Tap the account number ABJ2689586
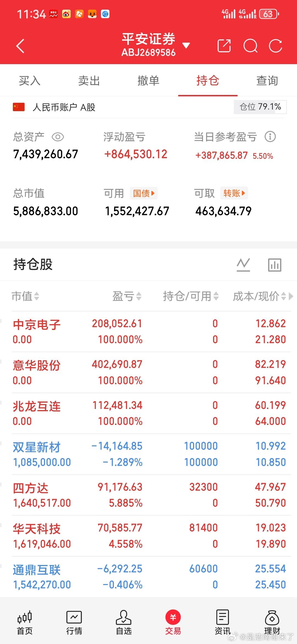Viewport: 297px width, 644px height. (148, 52)
